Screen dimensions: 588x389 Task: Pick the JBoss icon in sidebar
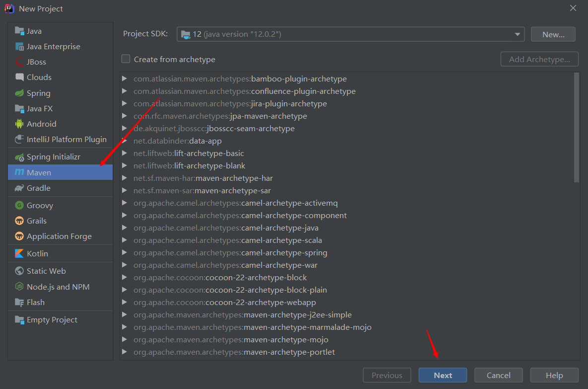pyautogui.click(x=19, y=62)
